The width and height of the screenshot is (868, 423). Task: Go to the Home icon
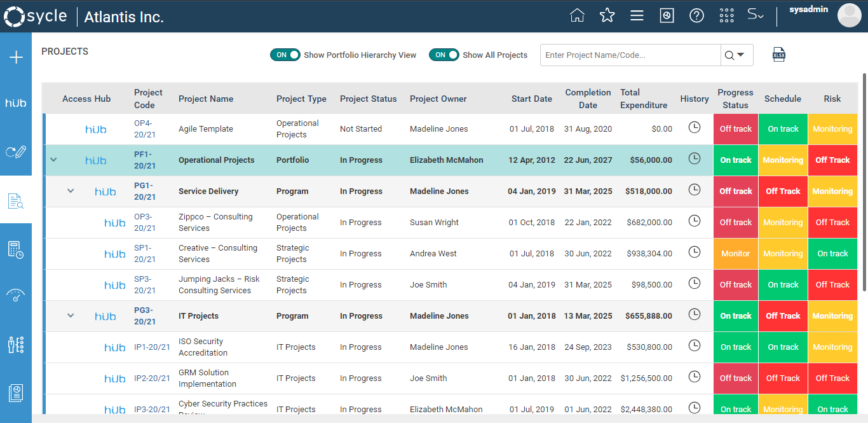pyautogui.click(x=577, y=16)
